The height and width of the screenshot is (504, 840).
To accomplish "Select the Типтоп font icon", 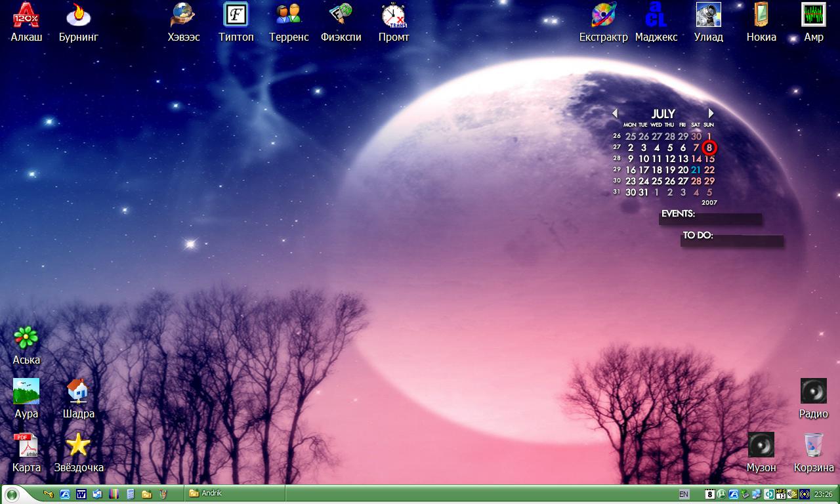I will 236,22.
